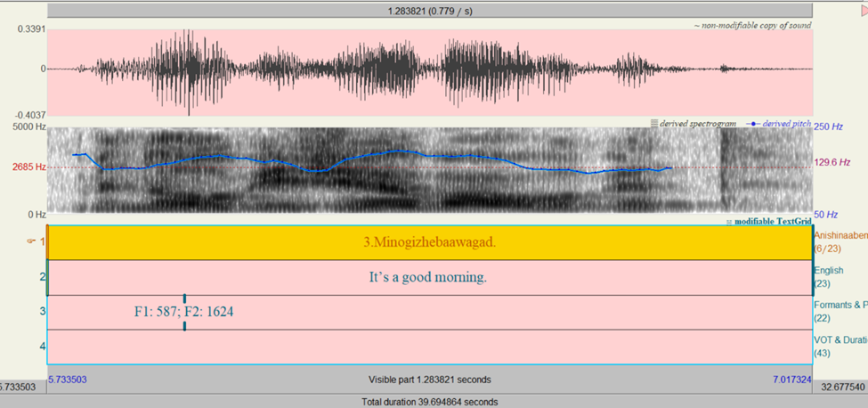The height and width of the screenshot is (408, 868).
Task: Play the selection bar showing 1.283821 (0.779 / s)
Action: point(430,11)
